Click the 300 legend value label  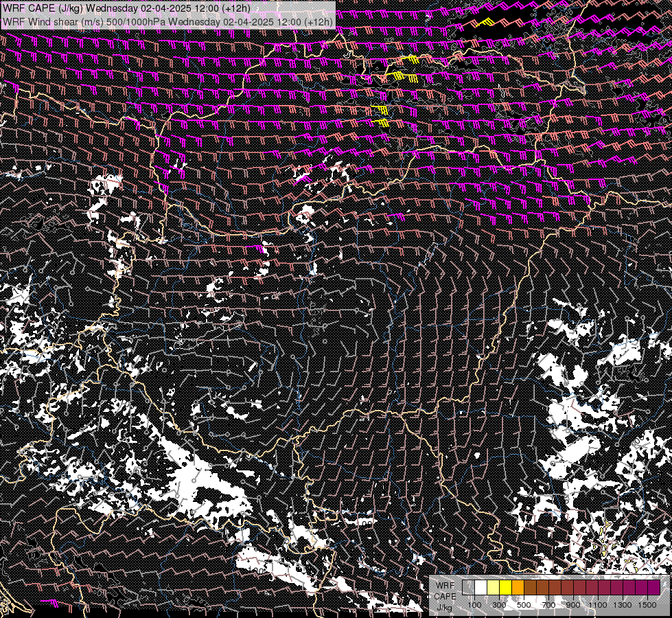(x=499, y=605)
